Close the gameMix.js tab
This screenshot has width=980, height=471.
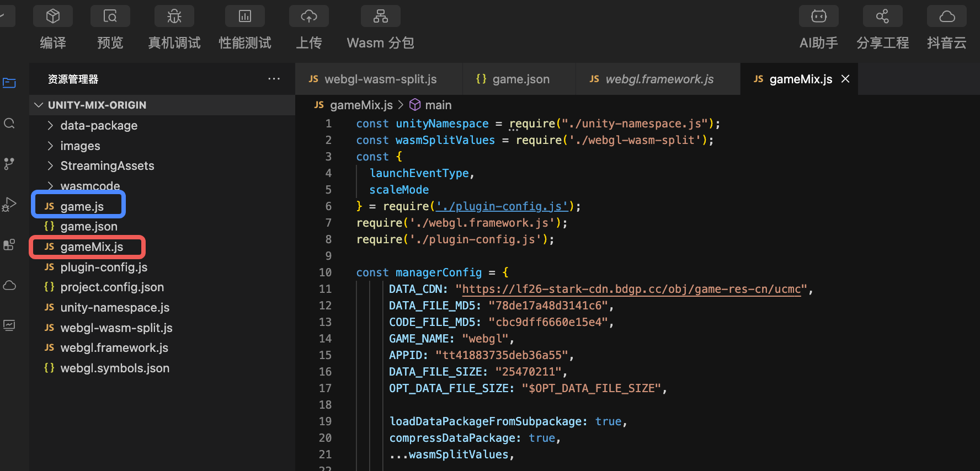pos(845,79)
